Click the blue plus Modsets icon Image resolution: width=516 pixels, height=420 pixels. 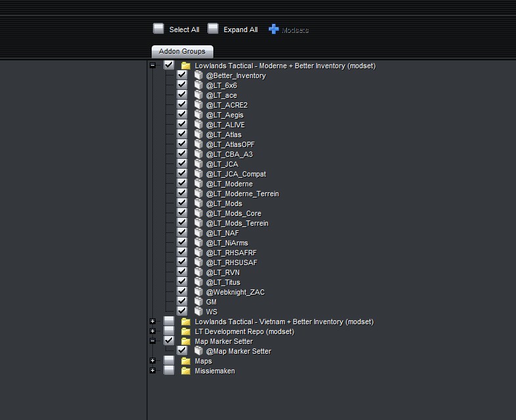click(x=274, y=30)
